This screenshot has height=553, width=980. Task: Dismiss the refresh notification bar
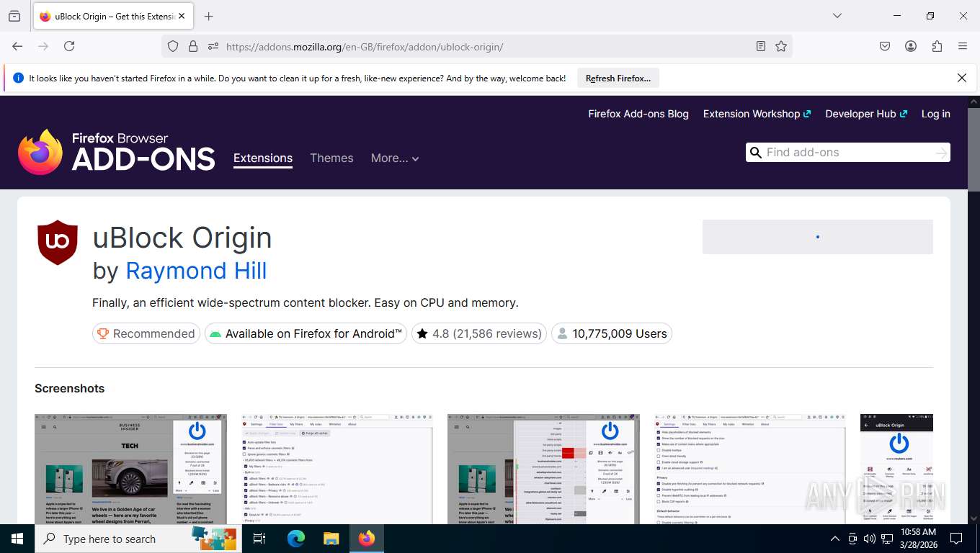pos(961,78)
